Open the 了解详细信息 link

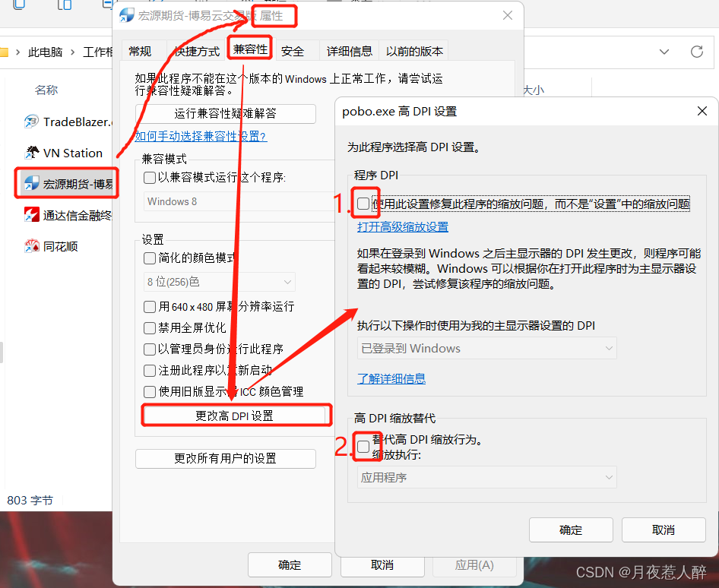click(x=391, y=378)
